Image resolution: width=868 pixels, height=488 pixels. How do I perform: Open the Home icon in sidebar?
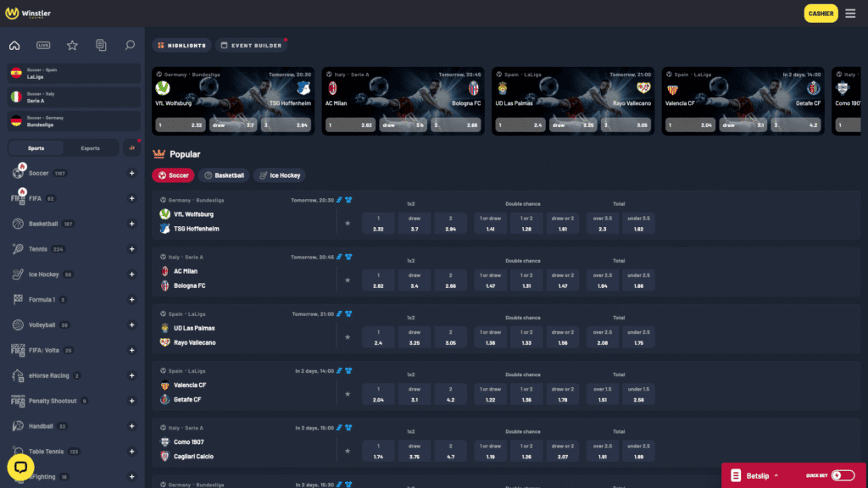click(14, 46)
